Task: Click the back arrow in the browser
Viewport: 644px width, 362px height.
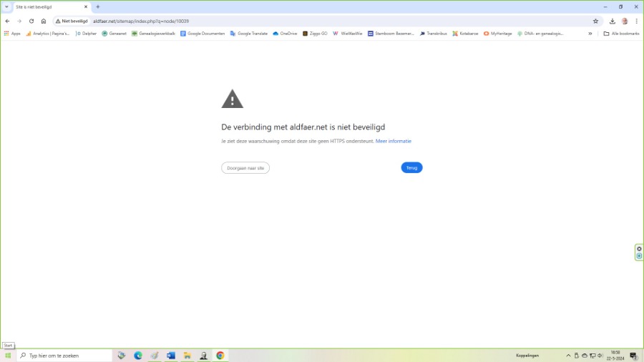Action: click(7, 21)
